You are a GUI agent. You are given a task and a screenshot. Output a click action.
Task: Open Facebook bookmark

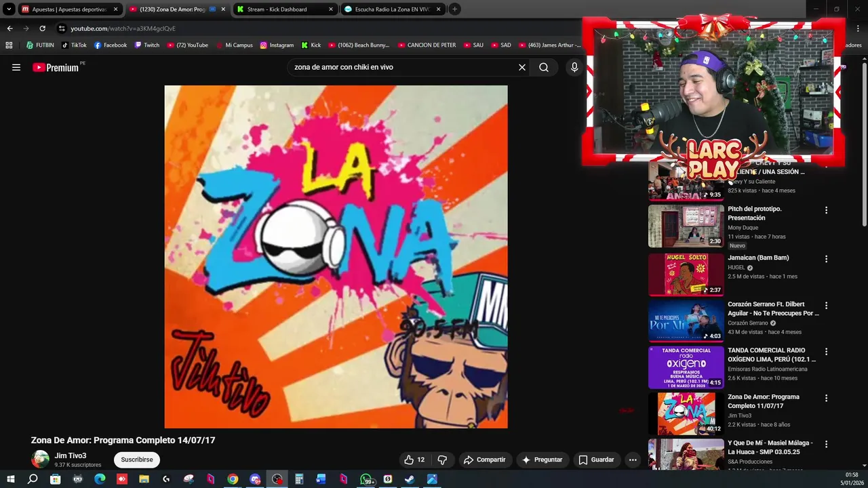111,45
